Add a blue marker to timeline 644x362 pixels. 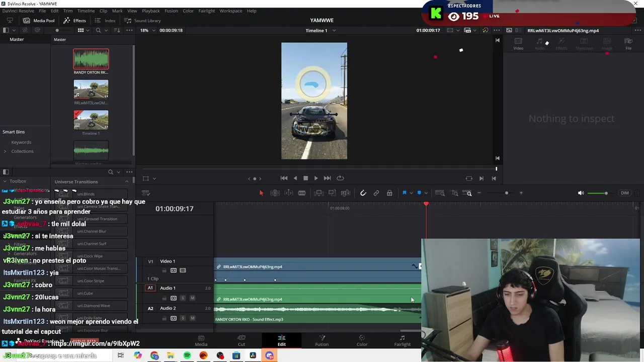(x=419, y=193)
